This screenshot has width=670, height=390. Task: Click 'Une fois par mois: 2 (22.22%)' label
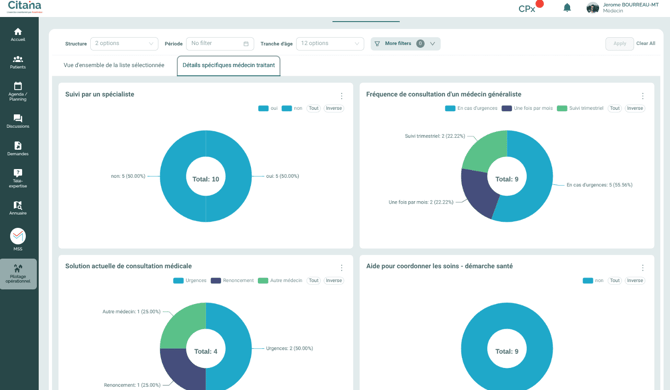click(x=421, y=202)
